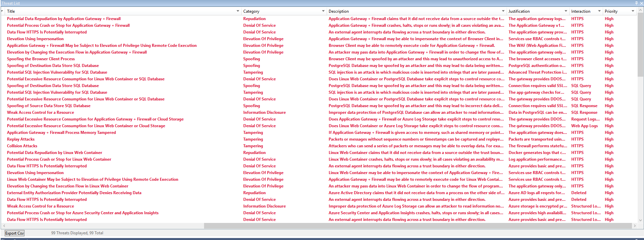Viewport: 644px width, 240px height.
Task: Sort by the Title column header
Action: (x=11, y=11)
